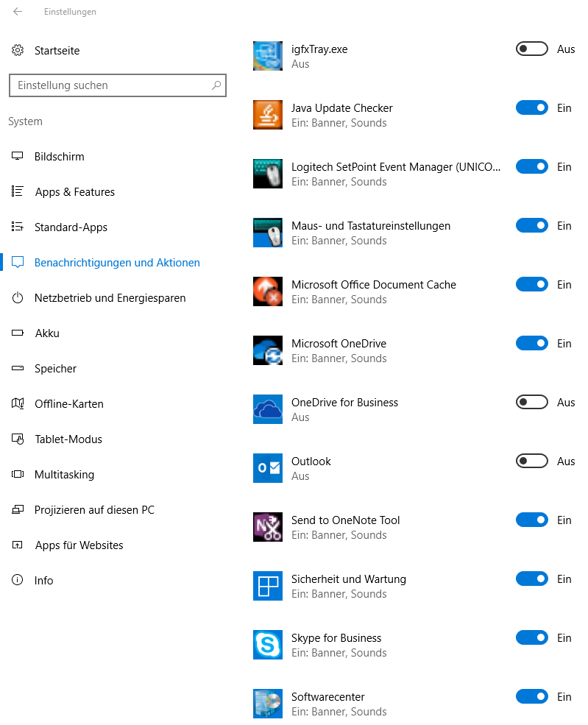Click the Apps für Websites icon
The width and height of the screenshot is (588, 725).
(x=18, y=545)
